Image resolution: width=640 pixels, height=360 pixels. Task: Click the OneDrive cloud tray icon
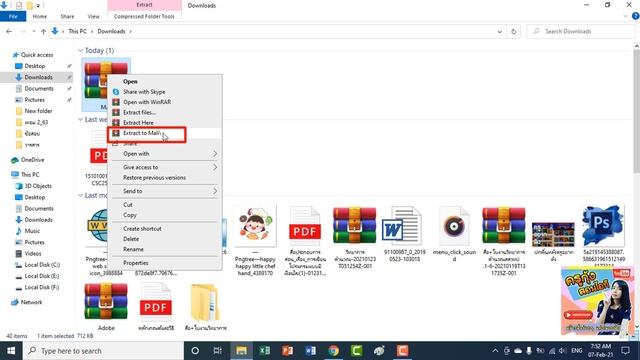pyautogui.click(x=518, y=351)
